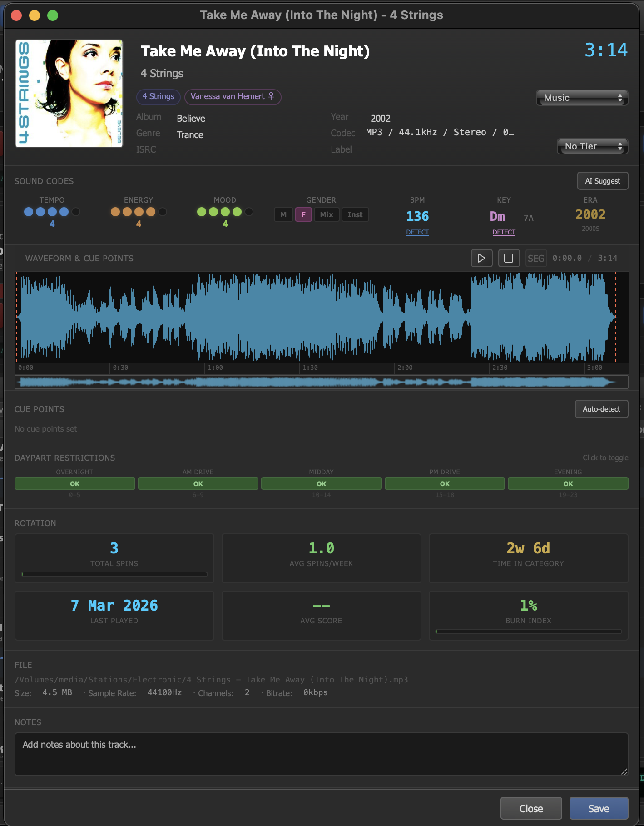This screenshot has height=826, width=644.
Task: Click the Vanessa van Hemert tag
Action: click(x=233, y=97)
